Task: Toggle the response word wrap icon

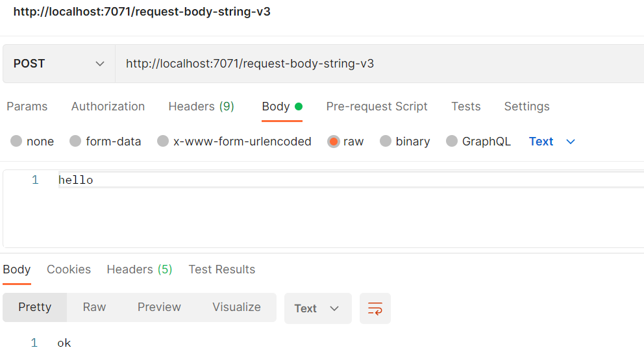Action: pos(375,308)
